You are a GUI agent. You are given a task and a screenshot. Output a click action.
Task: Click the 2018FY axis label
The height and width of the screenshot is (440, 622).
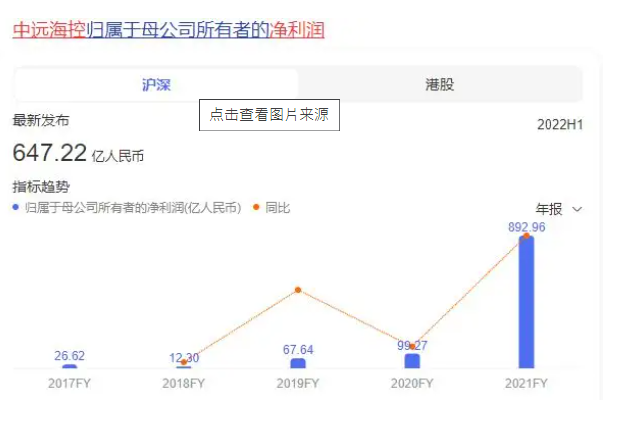(184, 383)
